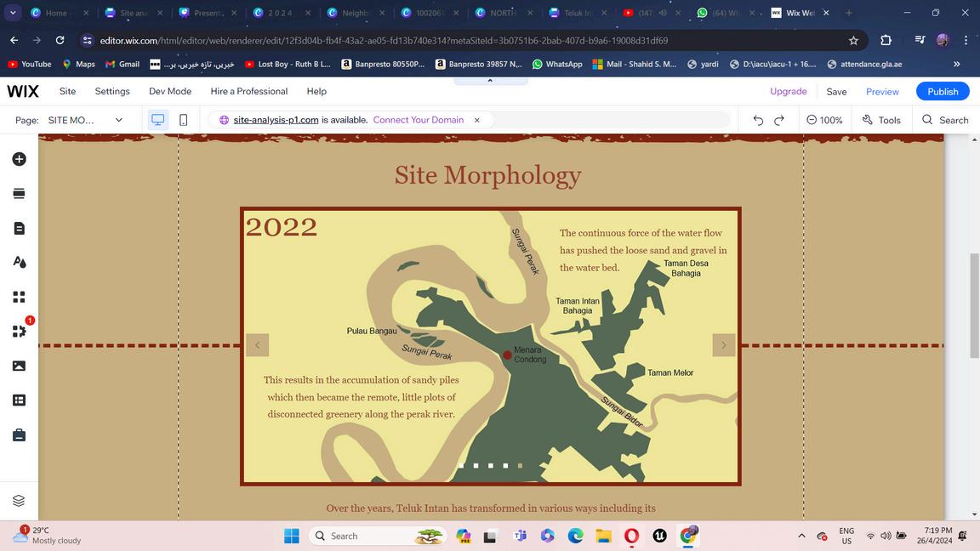Open the Site menu

(x=67, y=91)
